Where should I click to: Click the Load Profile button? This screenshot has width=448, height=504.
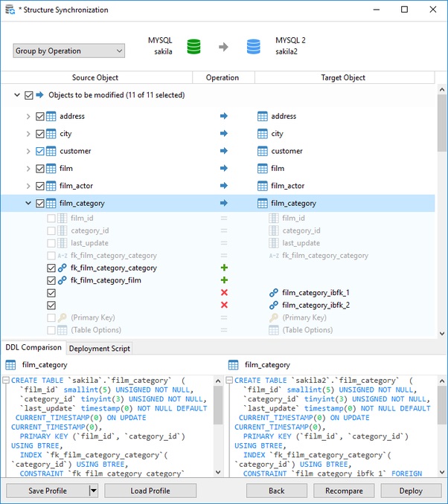pos(150,491)
